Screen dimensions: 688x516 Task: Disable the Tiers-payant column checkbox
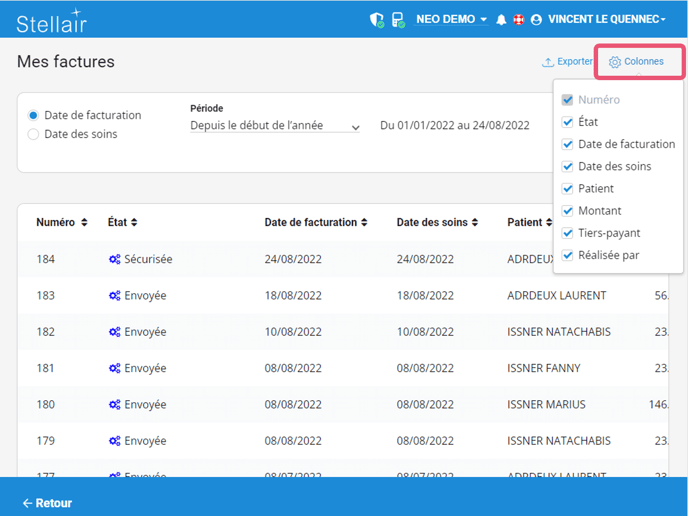pos(568,233)
